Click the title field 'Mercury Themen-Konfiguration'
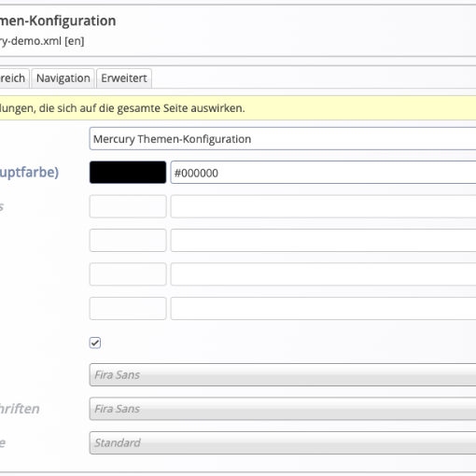Viewport: 476px width, 476px height. click(x=283, y=139)
